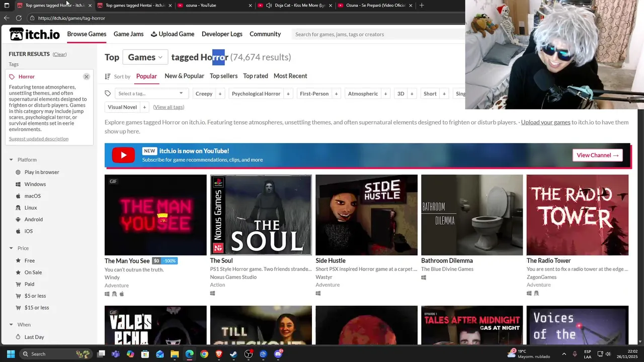Add the Creepy tag with plus
Viewport: 644px width, 362px height.
point(220,94)
